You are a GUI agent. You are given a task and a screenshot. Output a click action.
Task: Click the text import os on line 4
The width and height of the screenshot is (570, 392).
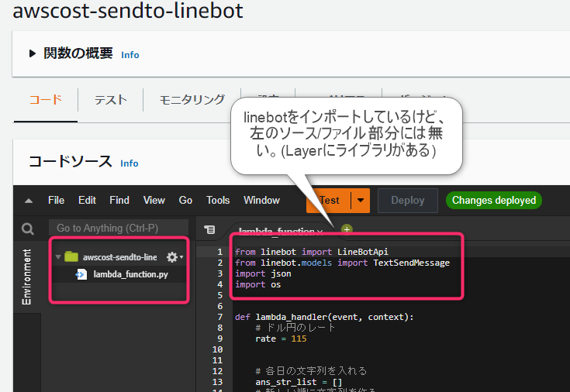pos(257,284)
